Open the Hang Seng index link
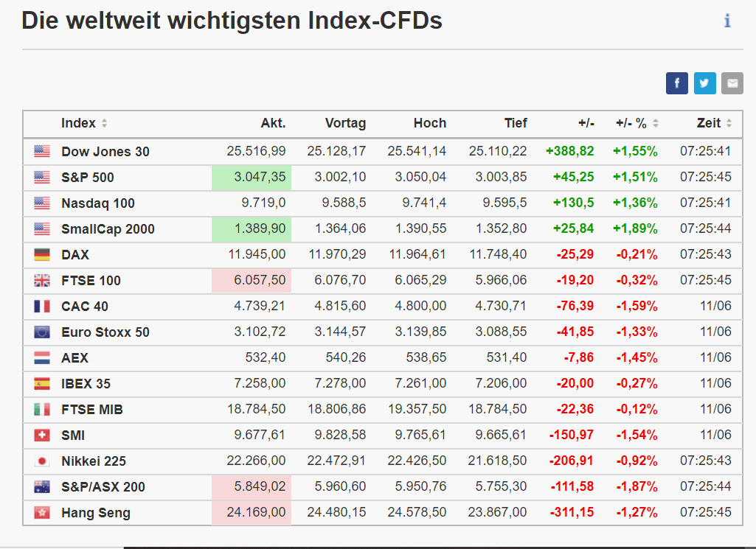This screenshot has height=549, width=756. [x=96, y=513]
